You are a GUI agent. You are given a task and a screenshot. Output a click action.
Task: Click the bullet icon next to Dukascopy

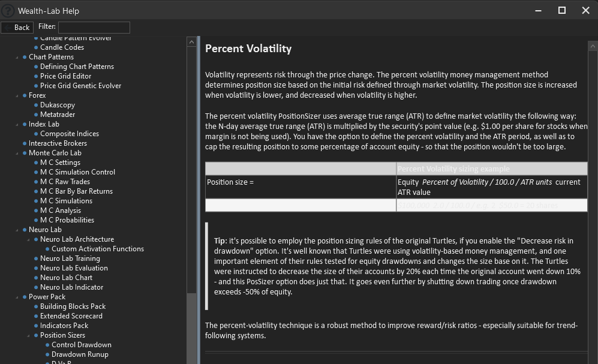36,105
